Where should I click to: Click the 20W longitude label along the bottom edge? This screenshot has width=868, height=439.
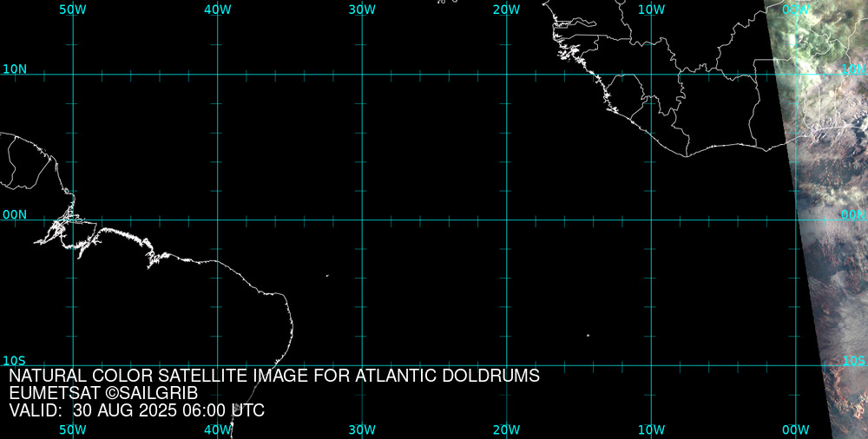(507, 429)
